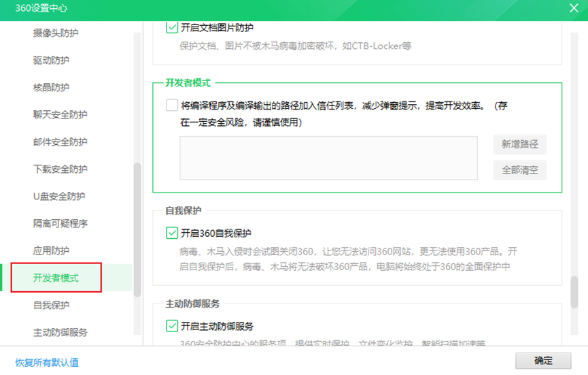This screenshot has width=588, height=375.
Task: Select 聊天安全防护 in sidebar
Action: pos(60,114)
